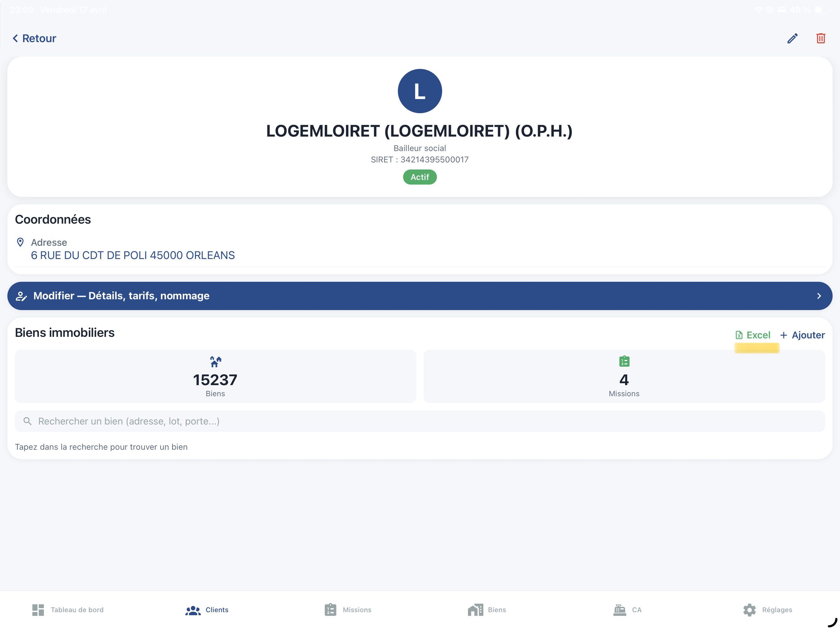The height and width of the screenshot is (630, 840).
Task: Click the person-edit icon on the Modifier bar
Action: point(21,296)
